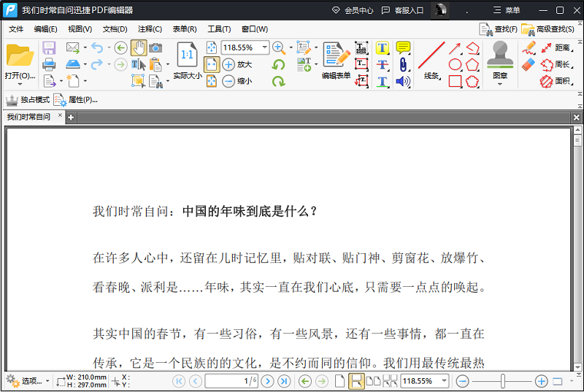Click the rotate counterclockwise green arrow

(x=278, y=64)
